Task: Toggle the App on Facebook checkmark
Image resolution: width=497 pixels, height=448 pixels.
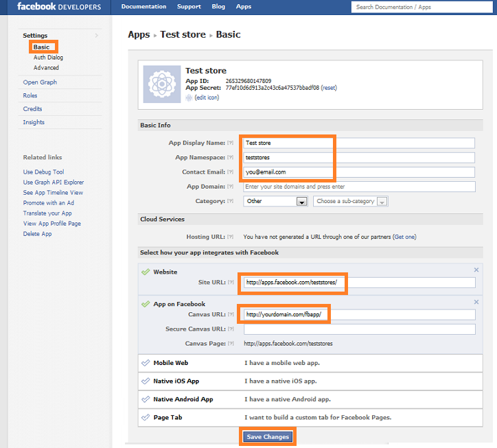Action: (x=146, y=304)
